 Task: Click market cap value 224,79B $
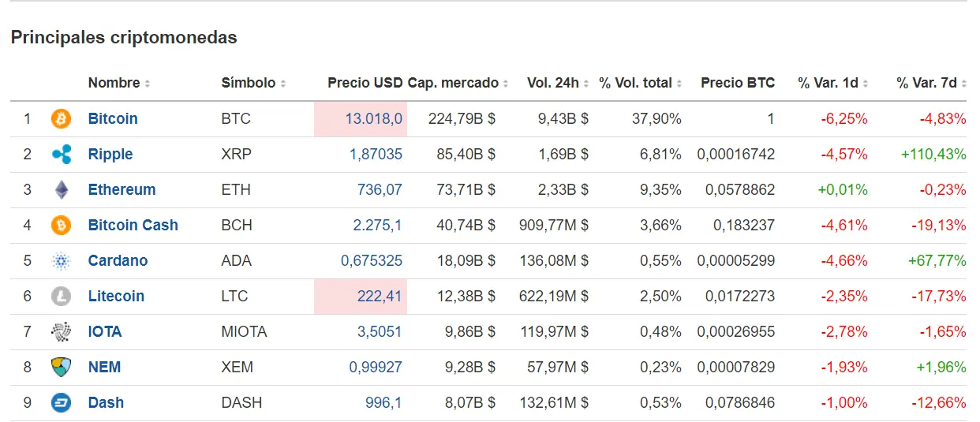462,119
